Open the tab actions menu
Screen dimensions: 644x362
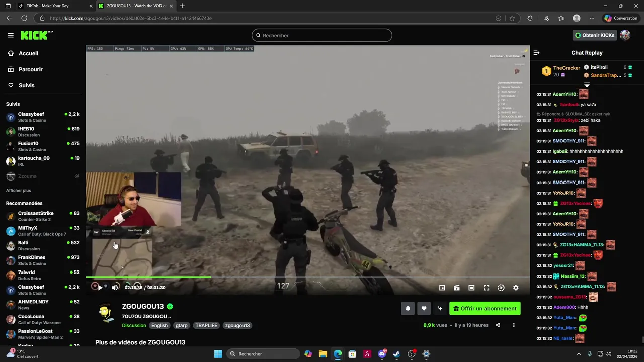[x=8, y=6]
